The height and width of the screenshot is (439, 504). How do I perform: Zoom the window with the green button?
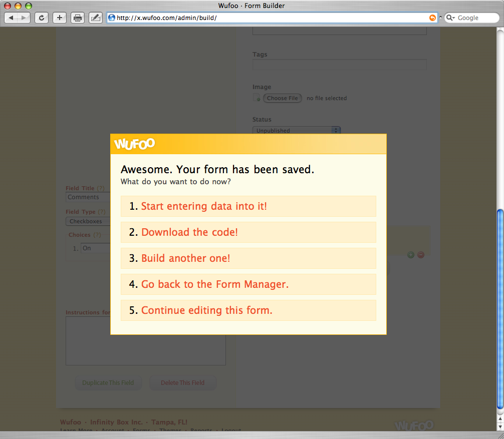(x=29, y=6)
